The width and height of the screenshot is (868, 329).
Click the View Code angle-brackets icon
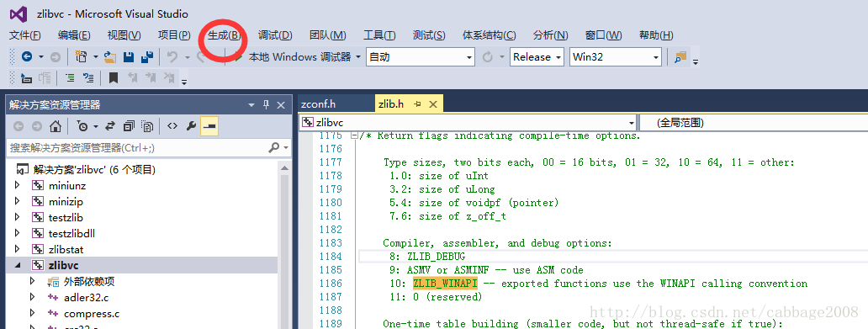172,126
